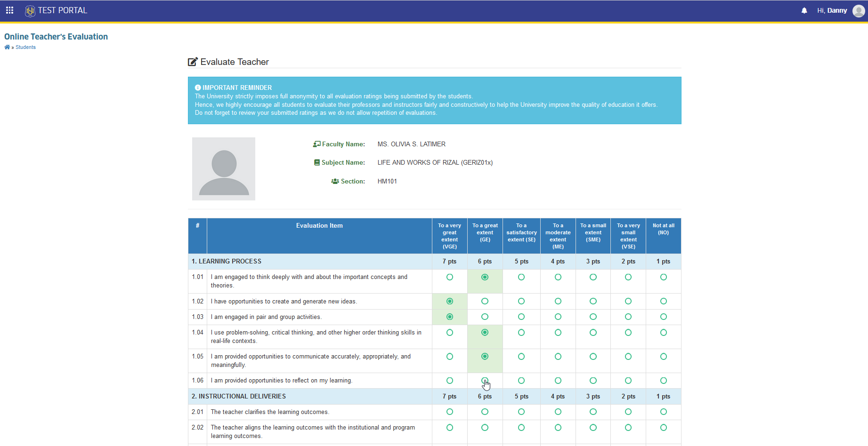This screenshot has width=868, height=446.
Task: Select SME rating for item 2.02
Action: point(593,428)
